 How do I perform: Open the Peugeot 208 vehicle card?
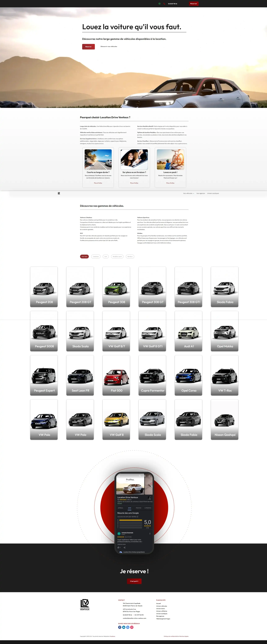click(44, 287)
